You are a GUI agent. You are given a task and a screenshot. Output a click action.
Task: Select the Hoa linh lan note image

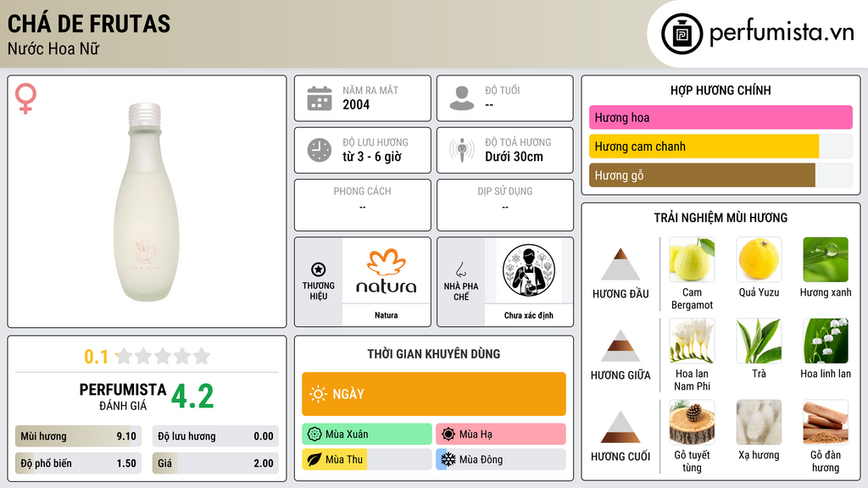pyautogui.click(x=826, y=341)
